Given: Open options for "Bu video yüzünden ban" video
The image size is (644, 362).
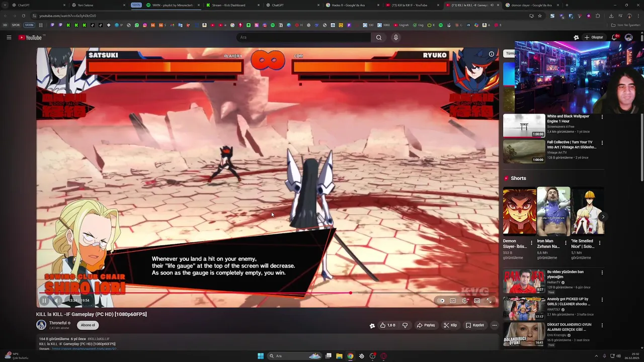Looking at the screenshot, I should (x=602, y=273).
